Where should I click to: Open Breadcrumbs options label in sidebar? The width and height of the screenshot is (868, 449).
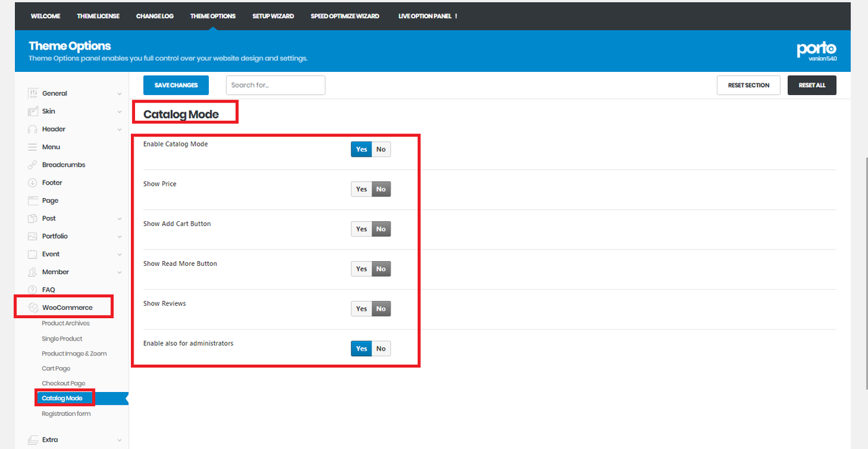pyautogui.click(x=64, y=165)
